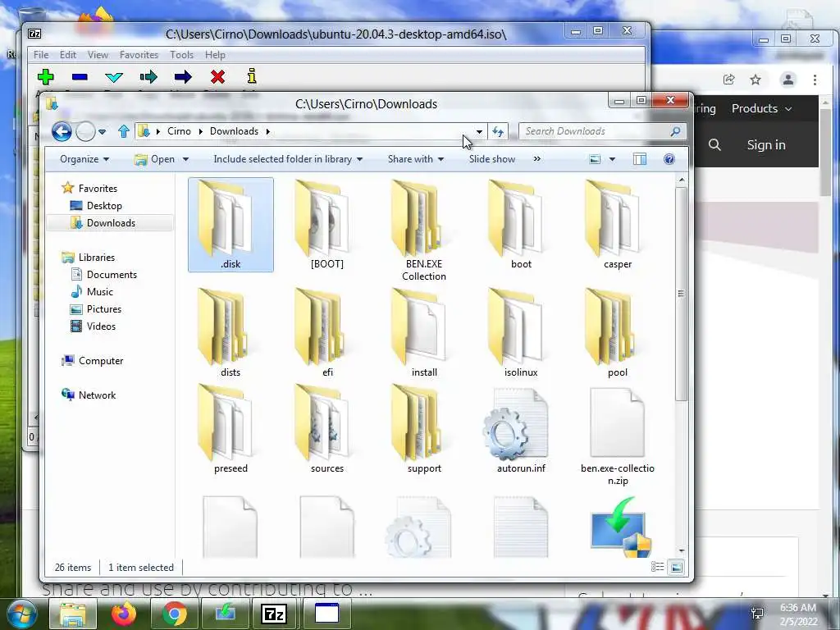This screenshot has height=630, width=840.
Task: Select the ben.exe-collection.zip file
Action: point(618,436)
